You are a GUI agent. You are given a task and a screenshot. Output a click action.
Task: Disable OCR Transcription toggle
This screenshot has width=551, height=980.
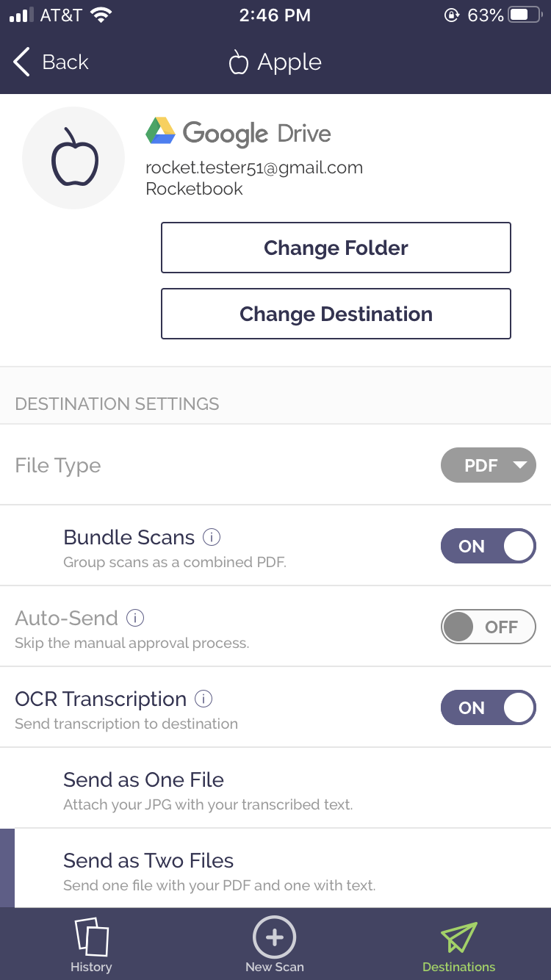tap(488, 708)
